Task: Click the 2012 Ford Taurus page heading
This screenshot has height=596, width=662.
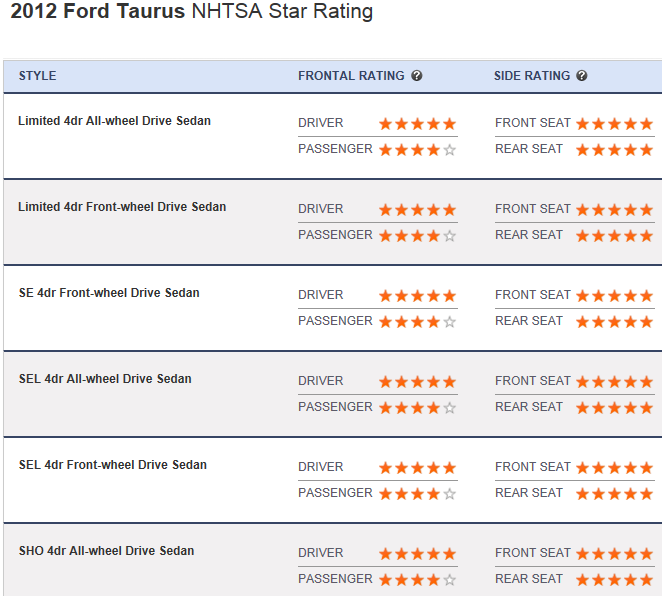Action: pos(191,13)
